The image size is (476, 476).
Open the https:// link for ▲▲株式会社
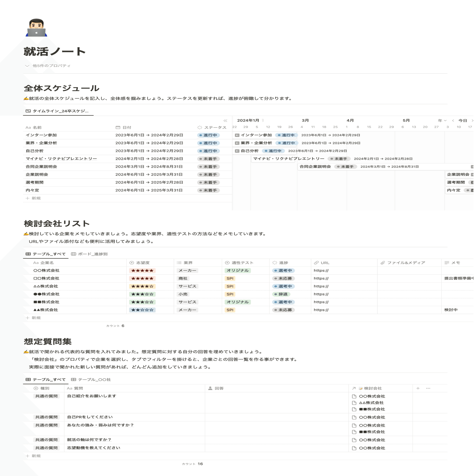pos(321,310)
